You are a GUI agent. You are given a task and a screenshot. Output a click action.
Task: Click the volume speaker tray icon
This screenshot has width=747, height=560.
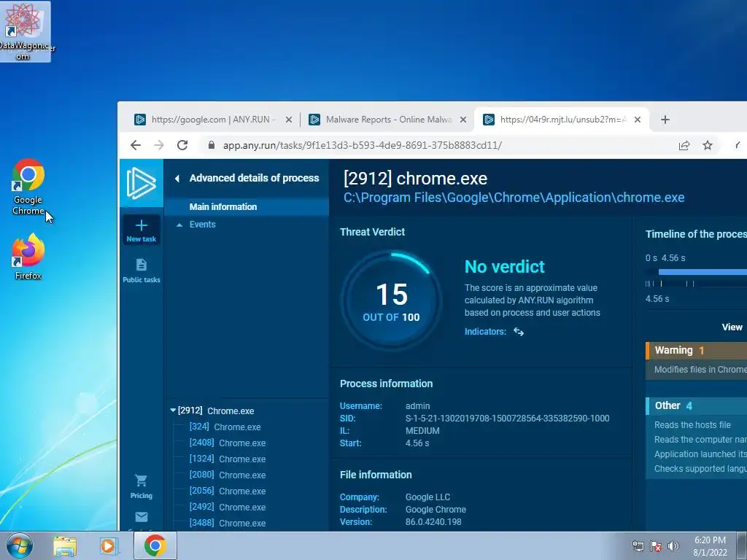tap(673, 546)
